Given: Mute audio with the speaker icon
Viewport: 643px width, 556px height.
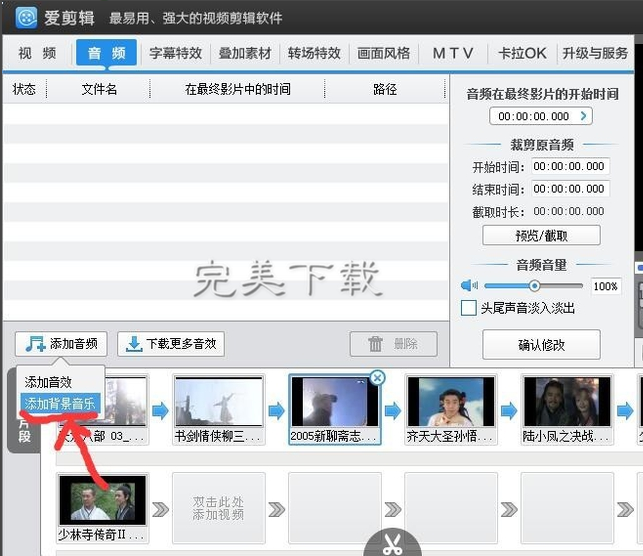Looking at the screenshot, I should pos(469,285).
